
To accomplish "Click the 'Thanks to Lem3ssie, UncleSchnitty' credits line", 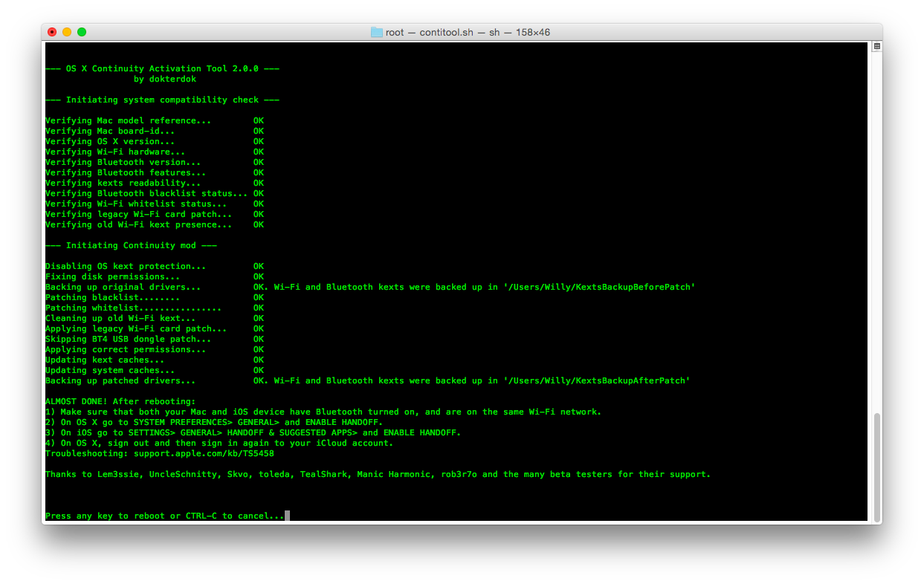I will coord(378,474).
